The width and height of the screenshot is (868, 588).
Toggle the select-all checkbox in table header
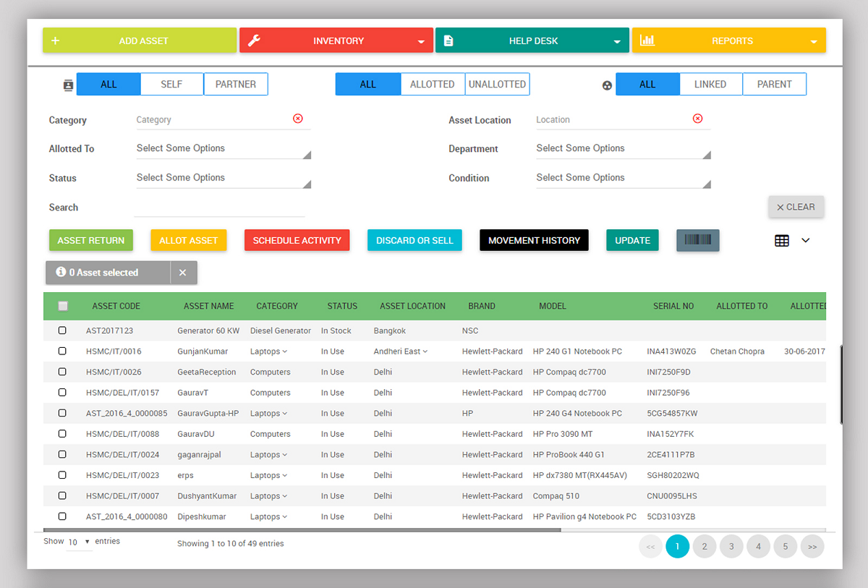click(x=63, y=306)
